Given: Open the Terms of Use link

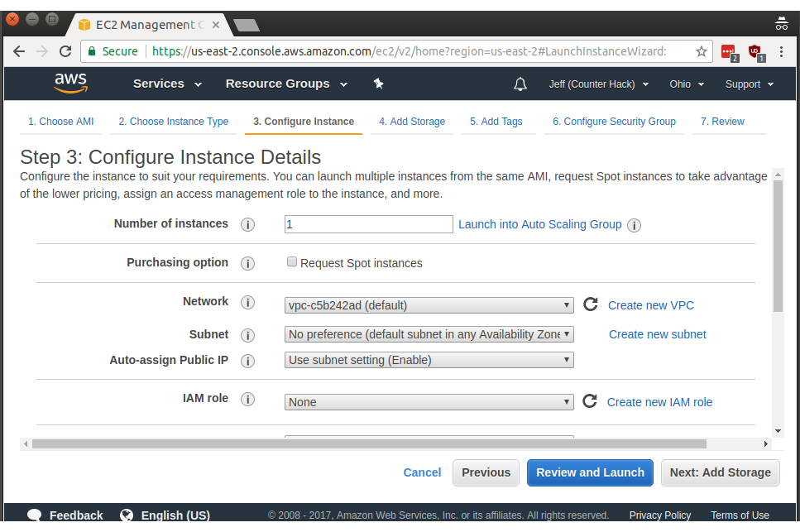Looking at the screenshot, I should point(740,515).
